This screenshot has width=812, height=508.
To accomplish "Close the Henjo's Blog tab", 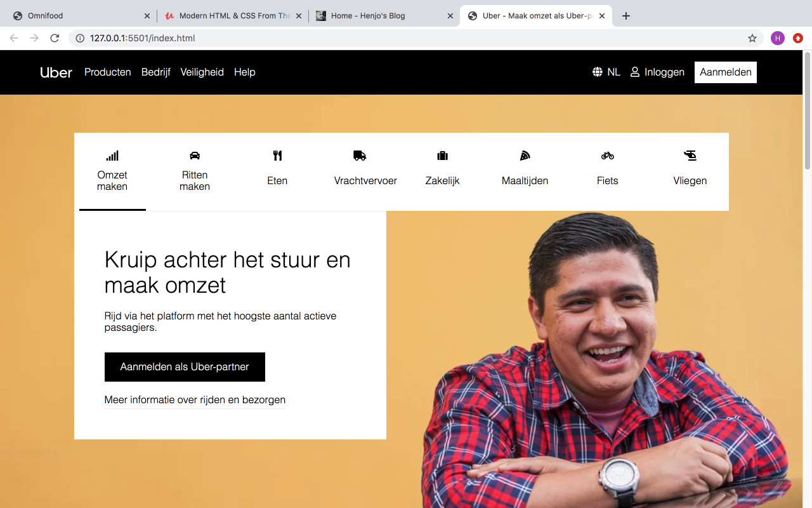I will pyautogui.click(x=450, y=16).
